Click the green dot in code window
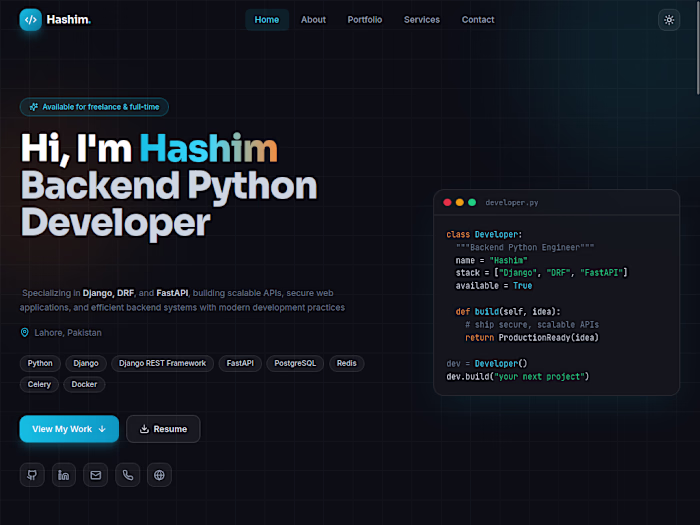Viewport: 700px width, 525px height. [x=472, y=203]
